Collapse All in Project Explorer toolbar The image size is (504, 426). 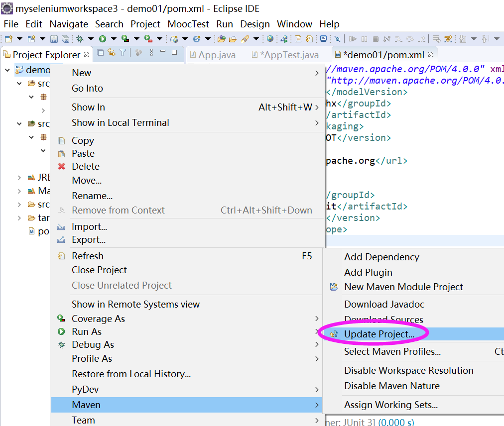pyautogui.click(x=100, y=52)
